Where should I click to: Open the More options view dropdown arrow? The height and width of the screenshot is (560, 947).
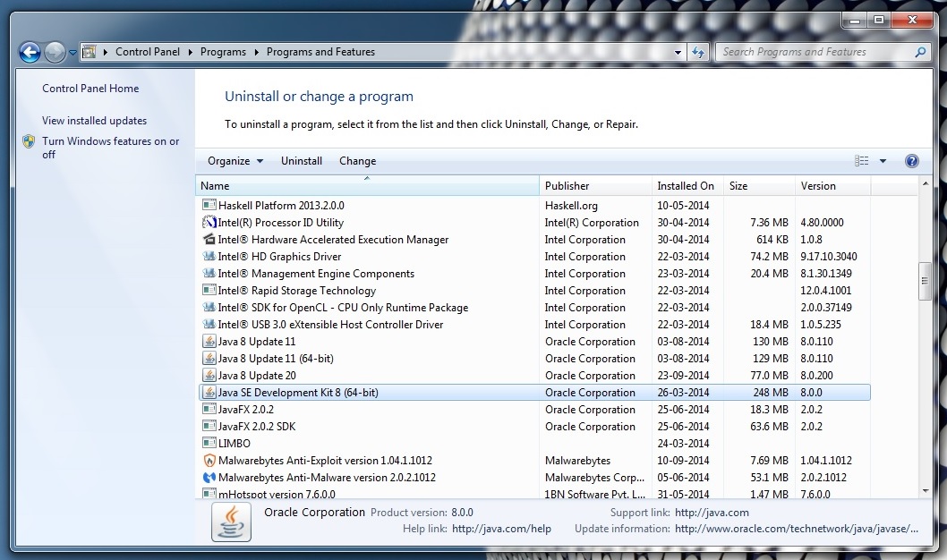[883, 161]
